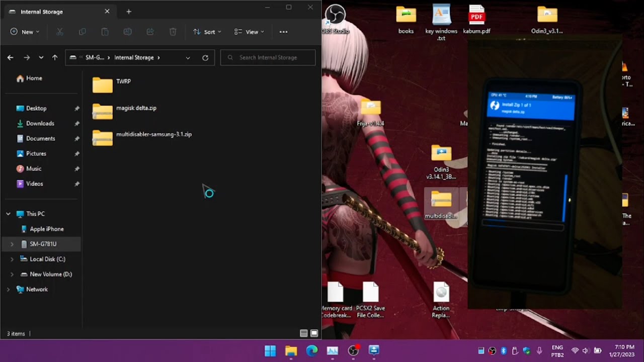Select the PCSX2 Save File Collection desktop file
The height and width of the screenshot is (362, 644).
370,300
